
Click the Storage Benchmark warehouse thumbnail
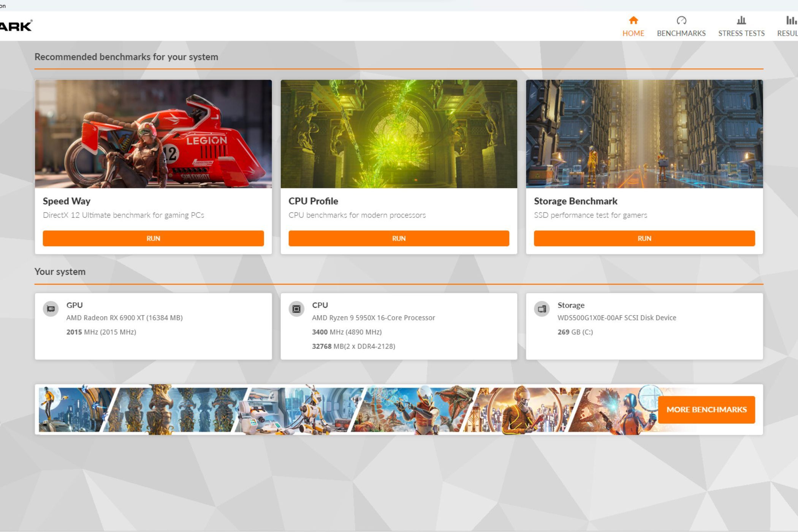click(644, 134)
